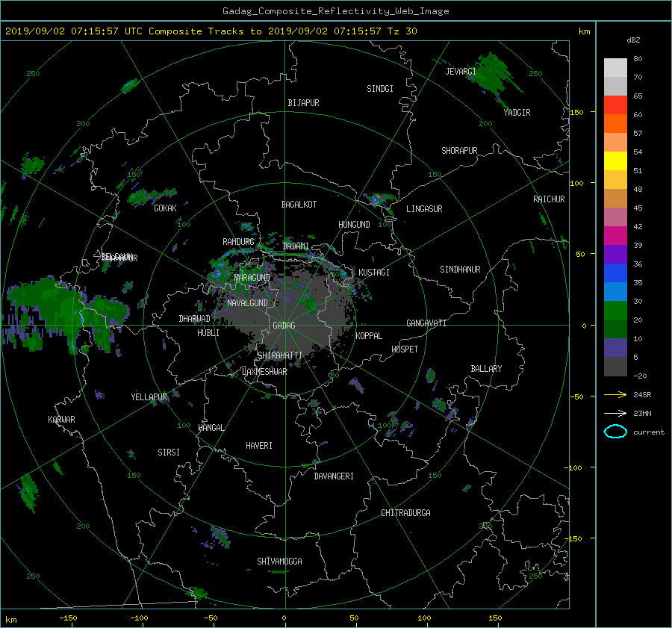The height and width of the screenshot is (628, 672).
Task: Click the KOPPAL city label
Action: [x=369, y=336]
